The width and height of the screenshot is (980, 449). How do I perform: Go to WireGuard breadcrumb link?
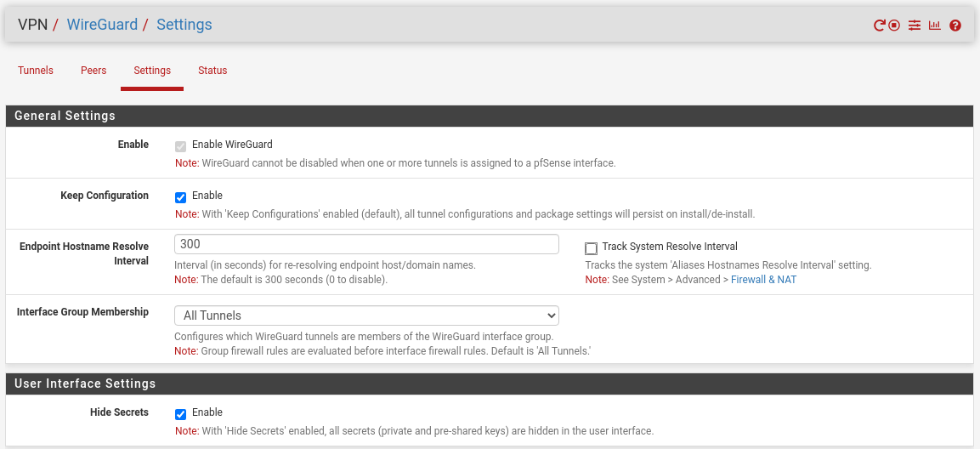tap(102, 25)
